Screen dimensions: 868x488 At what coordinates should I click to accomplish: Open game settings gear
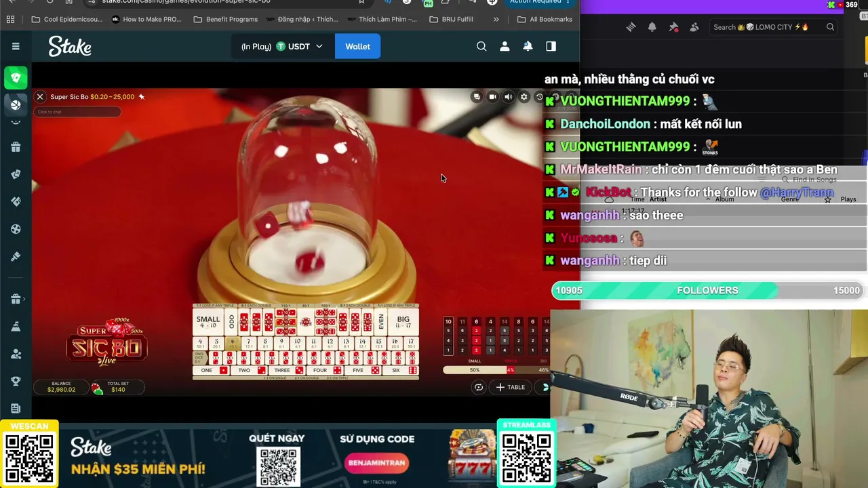[x=524, y=97]
